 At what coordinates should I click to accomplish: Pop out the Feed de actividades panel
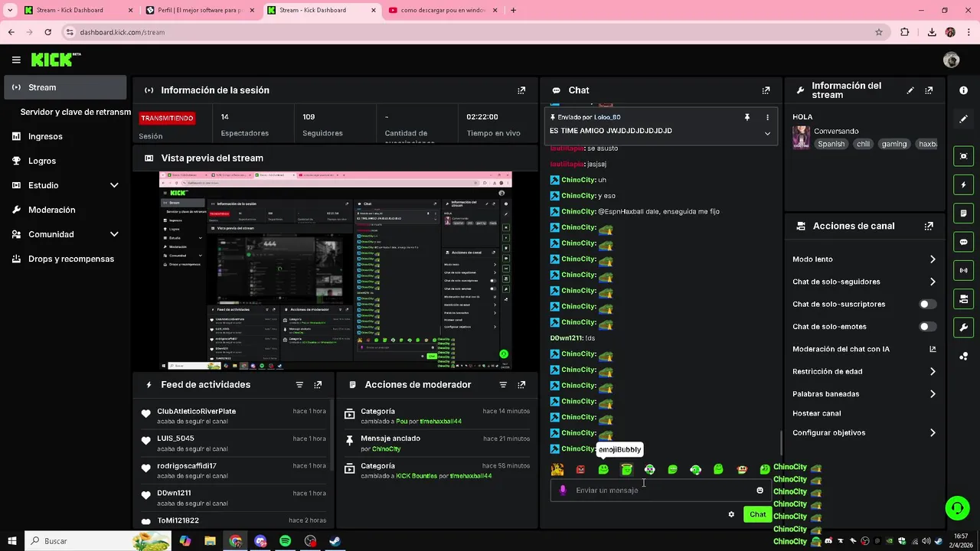(318, 385)
